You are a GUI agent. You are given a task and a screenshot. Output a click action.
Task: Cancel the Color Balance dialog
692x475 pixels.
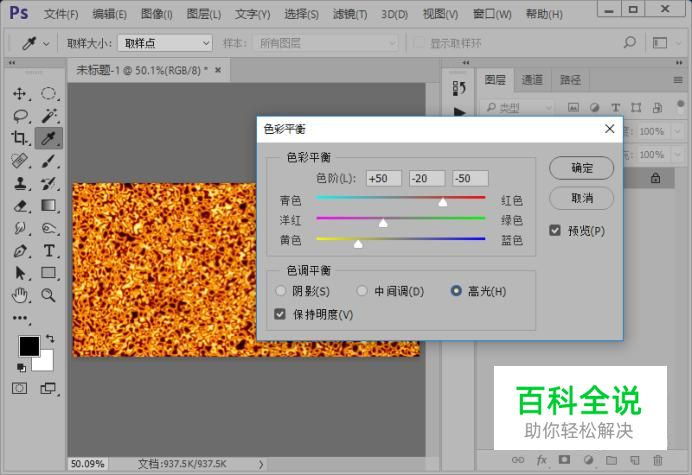coord(581,198)
